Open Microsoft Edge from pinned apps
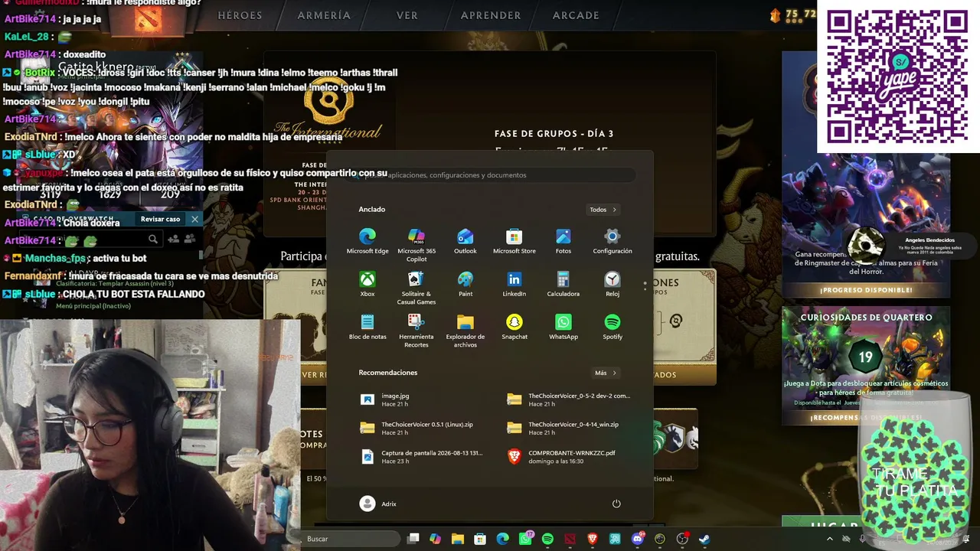980x551 pixels. click(367, 241)
